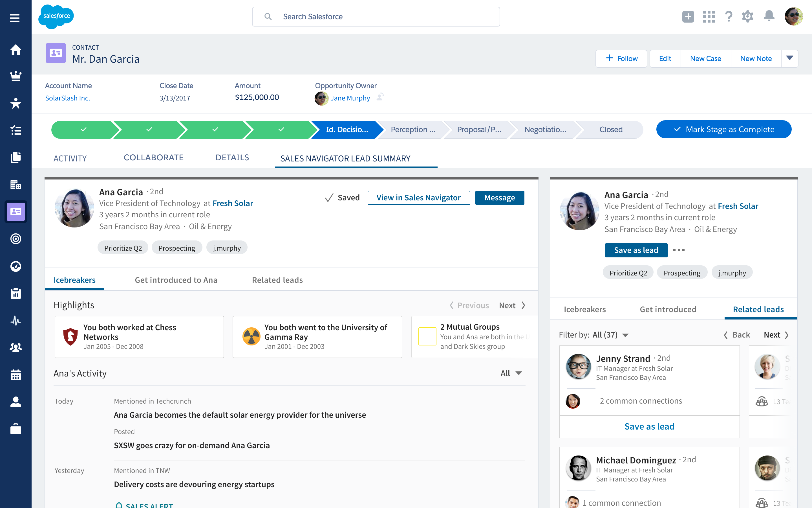Click Next in Related leads panel

coord(776,335)
